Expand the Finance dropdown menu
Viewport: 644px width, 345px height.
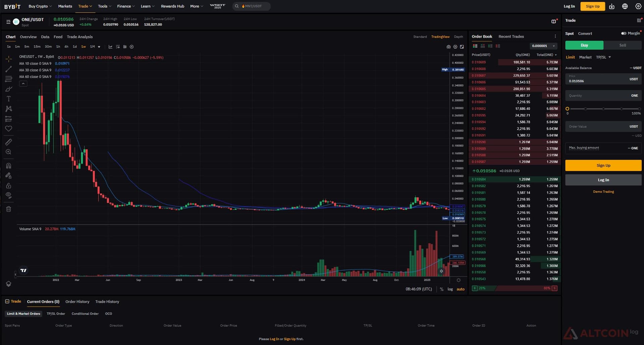[126, 6]
